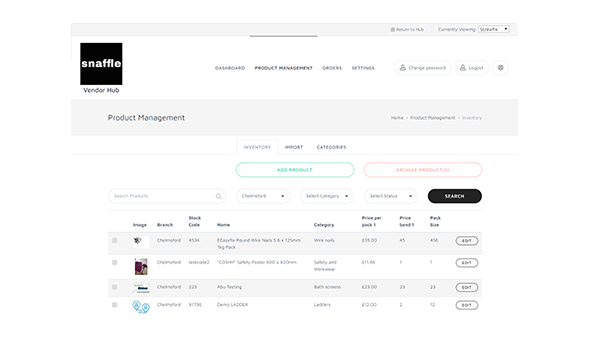
Task: Click the Logout button
Action: pyautogui.click(x=471, y=68)
